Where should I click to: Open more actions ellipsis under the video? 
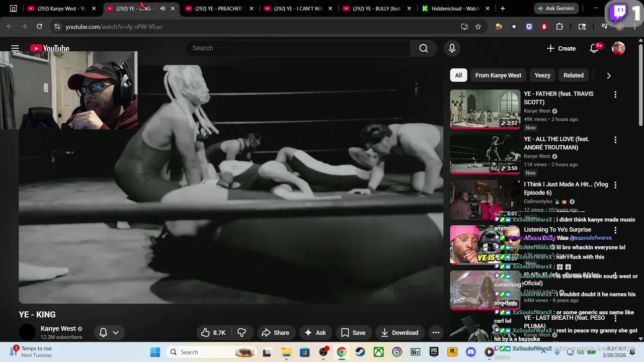tap(436, 332)
